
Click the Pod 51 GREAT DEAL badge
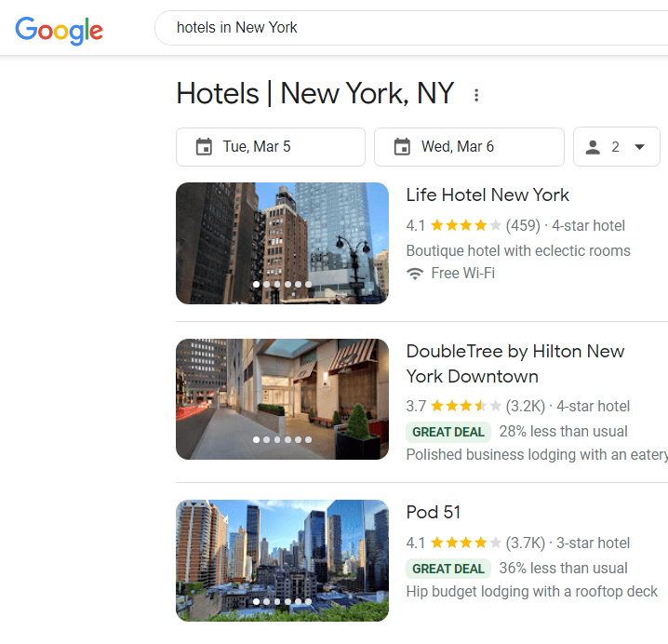pos(448,569)
